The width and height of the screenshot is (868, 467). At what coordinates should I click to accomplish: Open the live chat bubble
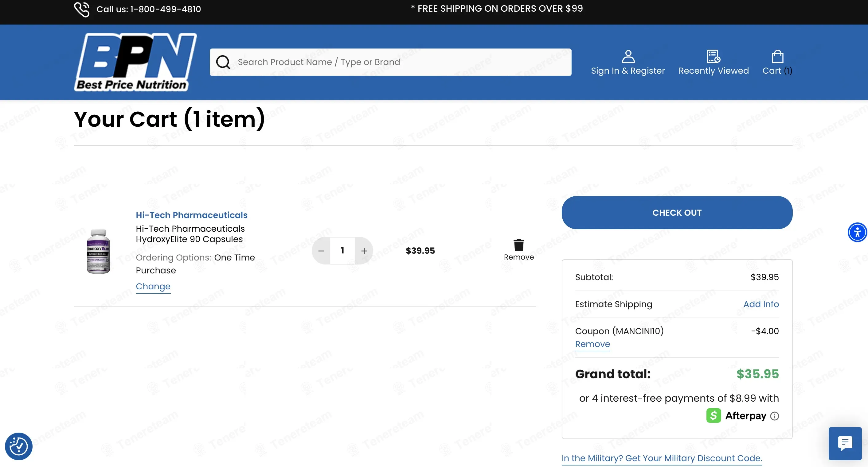point(845,443)
